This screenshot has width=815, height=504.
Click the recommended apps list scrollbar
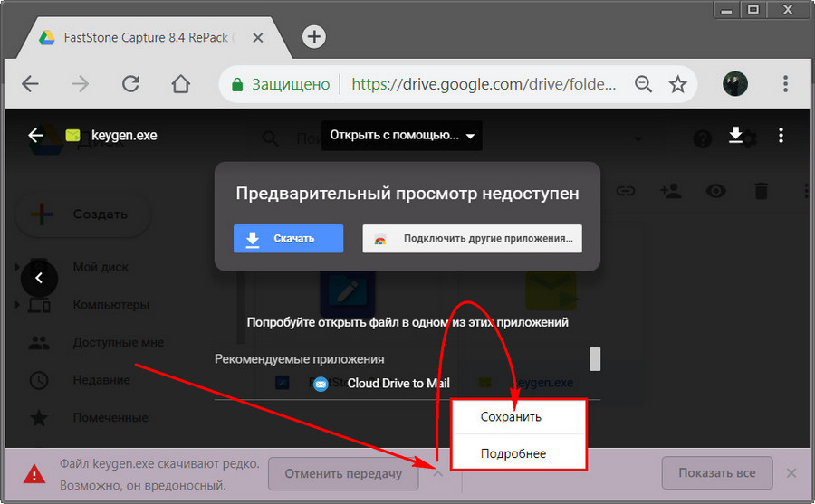(x=595, y=359)
